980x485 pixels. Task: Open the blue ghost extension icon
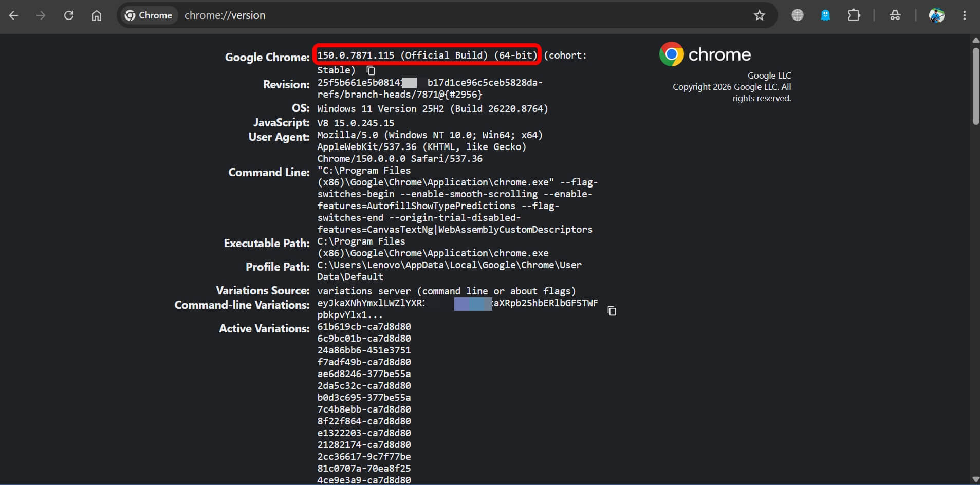click(825, 15)
